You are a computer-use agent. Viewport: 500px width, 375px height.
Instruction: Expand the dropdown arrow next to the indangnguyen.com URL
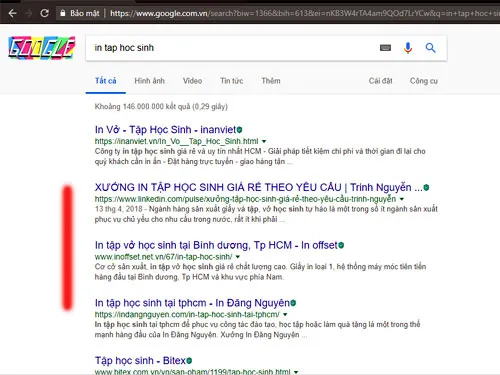285,314
